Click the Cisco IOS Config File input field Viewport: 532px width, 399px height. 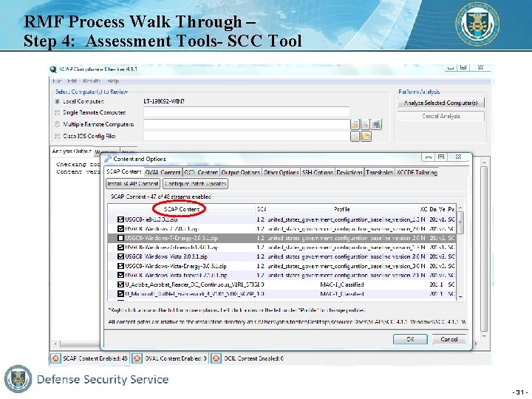[247, 136]
